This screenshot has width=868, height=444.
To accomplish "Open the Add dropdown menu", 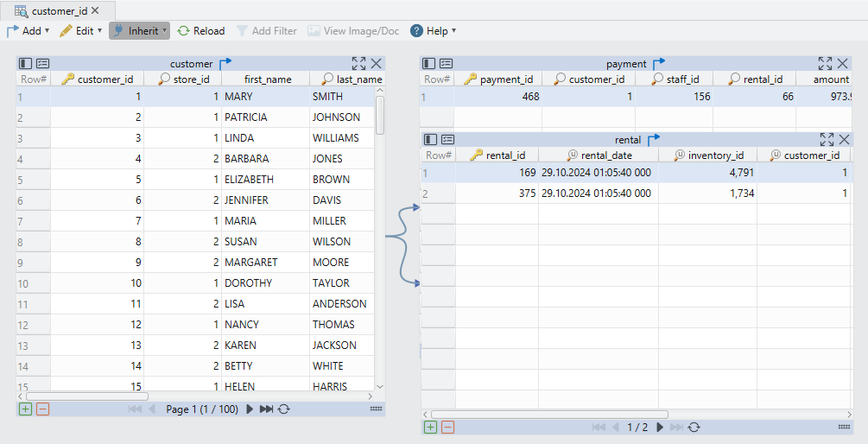I will click(x=29, y=31).
